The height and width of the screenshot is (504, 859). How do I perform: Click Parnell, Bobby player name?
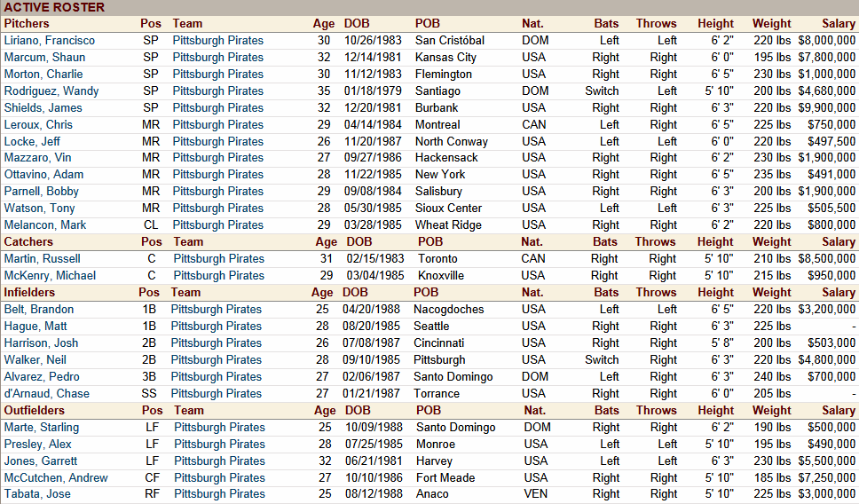[x=41, y=192]
